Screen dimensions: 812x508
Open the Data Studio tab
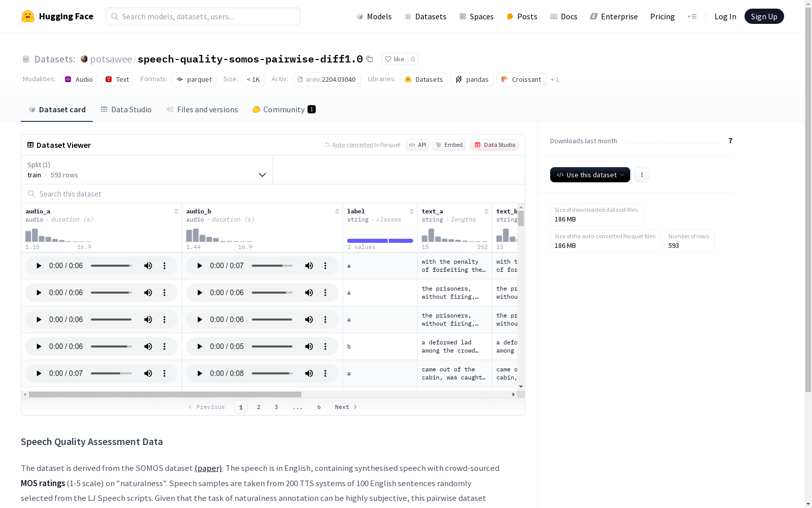[x=126, y=110]
